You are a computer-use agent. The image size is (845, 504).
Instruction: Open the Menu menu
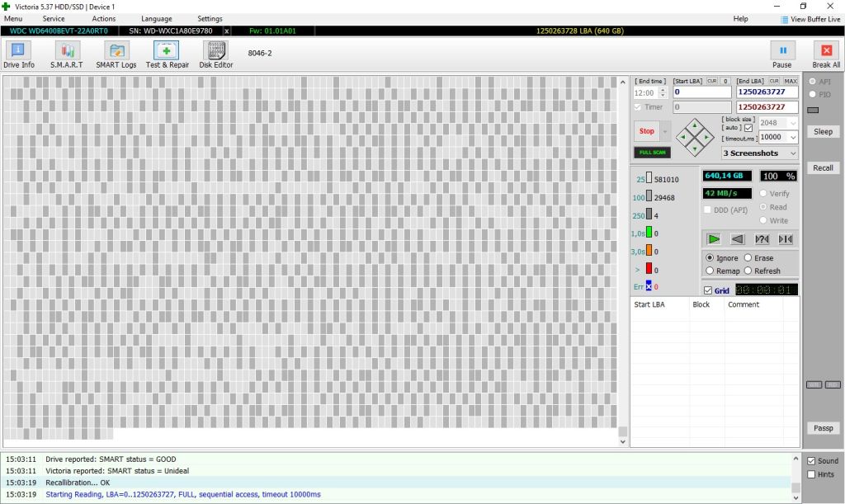13,19
